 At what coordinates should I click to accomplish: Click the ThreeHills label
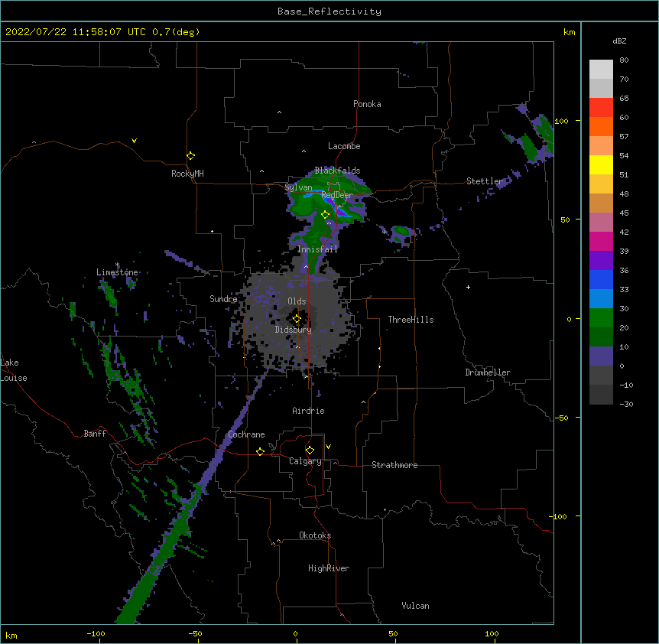pos(411,320)
